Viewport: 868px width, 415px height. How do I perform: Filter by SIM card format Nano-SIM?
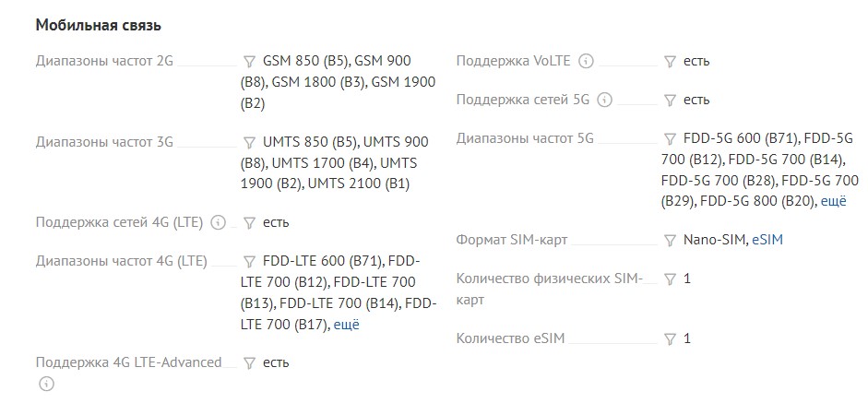pos(671,241)
